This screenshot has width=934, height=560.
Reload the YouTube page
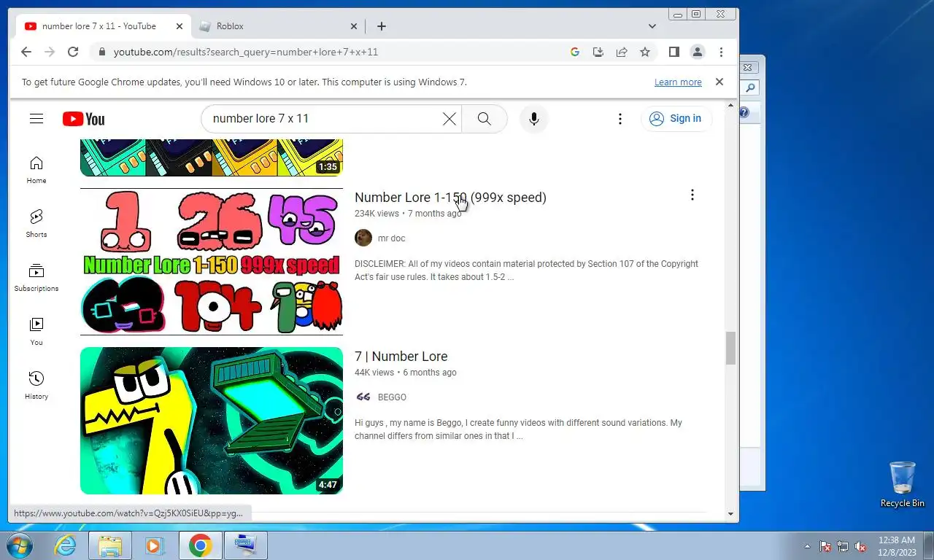pyautogui.click(x=73, y=52)
